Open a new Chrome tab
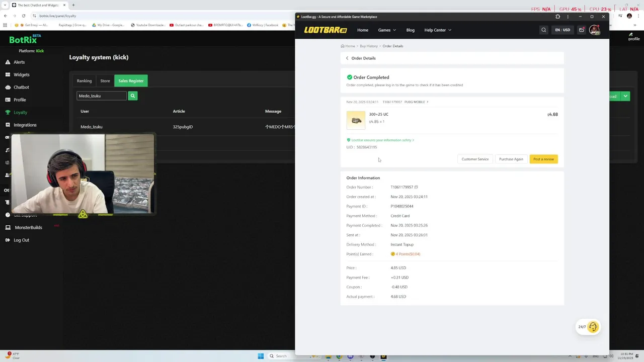Viewport: 644px width, 362px height. click(x=73, y=5)
